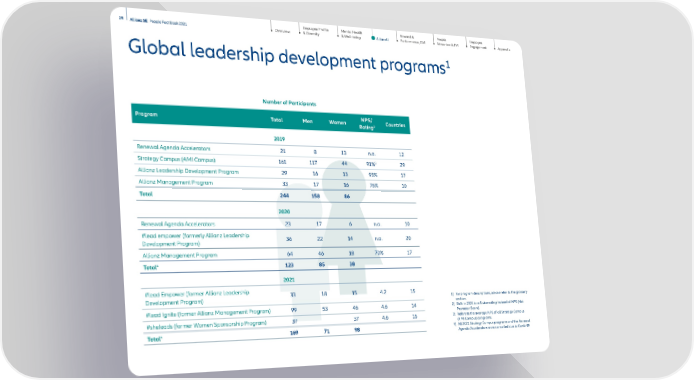Select the Allianz Leadership Development Program row
694x380 pixels.
(x=275, y=172)
